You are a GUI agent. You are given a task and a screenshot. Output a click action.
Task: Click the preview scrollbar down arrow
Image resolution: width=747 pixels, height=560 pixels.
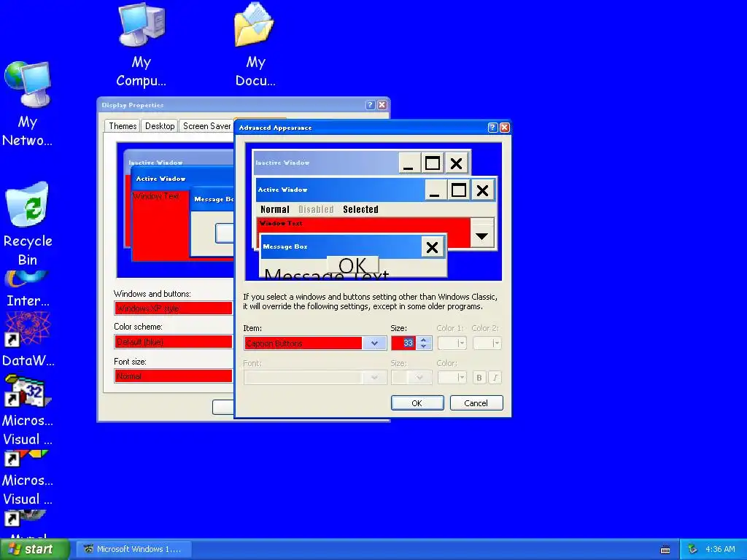click(481, 236)
